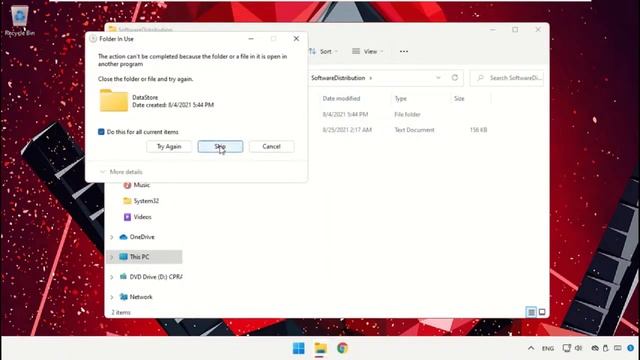Screen dimensions: 640x360
Task: Close the File Explorer window
Action: coord(538,29)
